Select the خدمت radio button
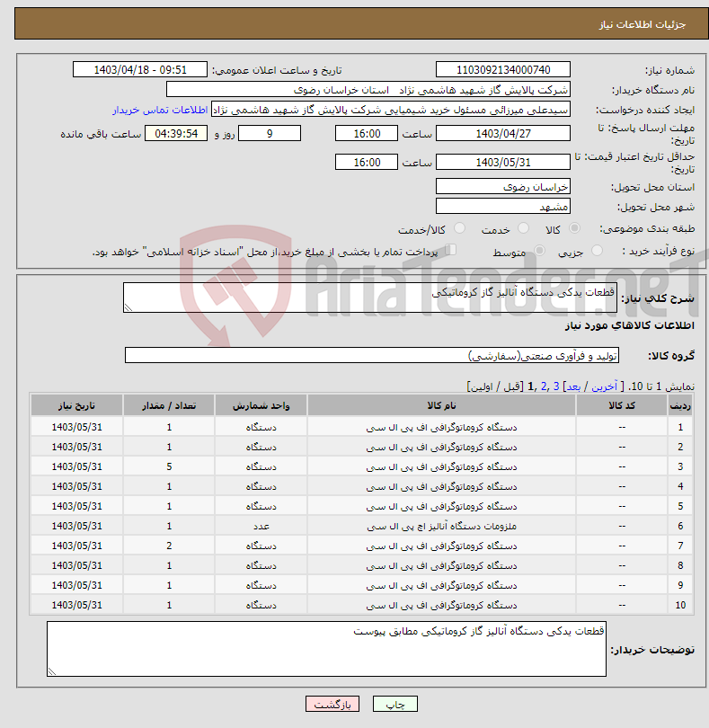This screenshot has width=709, height=728. pos(523,228)
